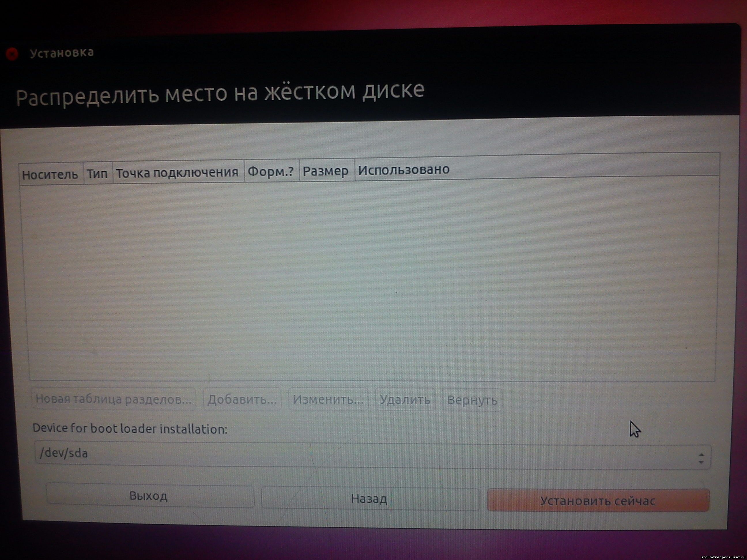
Task: Go back with the Назад button
Action: point(370,498)
